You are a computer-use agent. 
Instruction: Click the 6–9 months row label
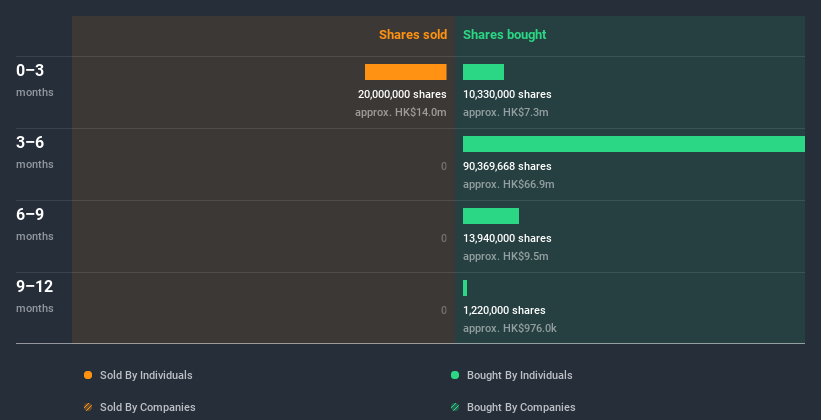(35, 224)
